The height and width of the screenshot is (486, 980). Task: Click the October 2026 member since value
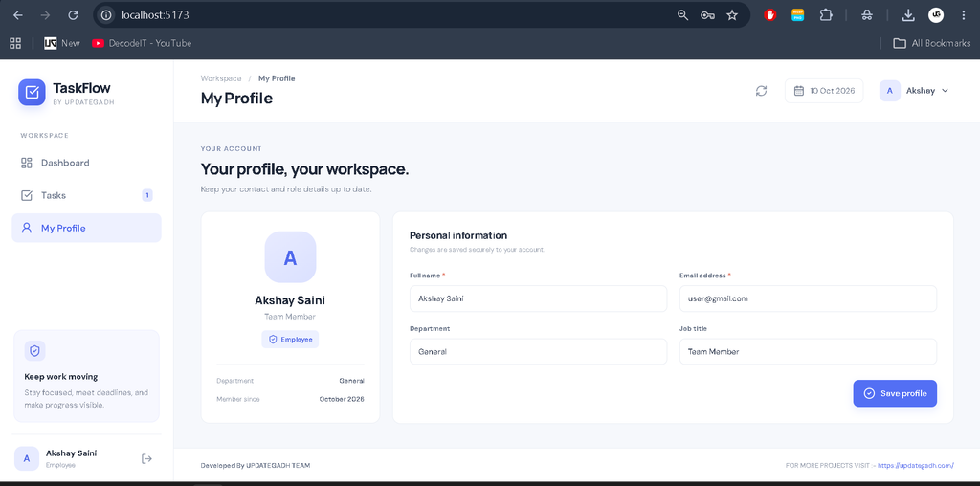tap(342, 399)
